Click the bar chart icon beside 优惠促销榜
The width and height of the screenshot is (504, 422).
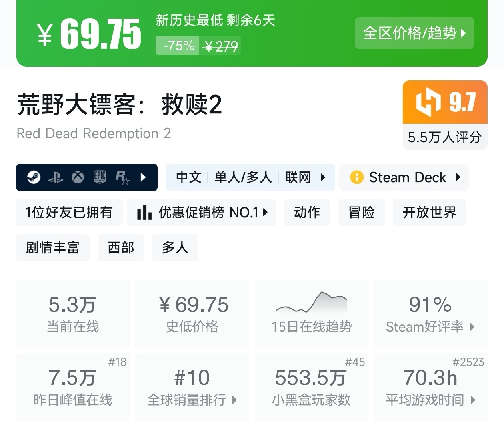[x=144, y=213]
